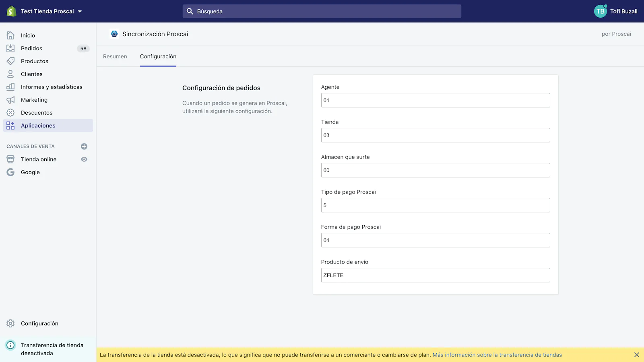Select the Configuración tab
This screenshot has width=644, height=362.
158,56
